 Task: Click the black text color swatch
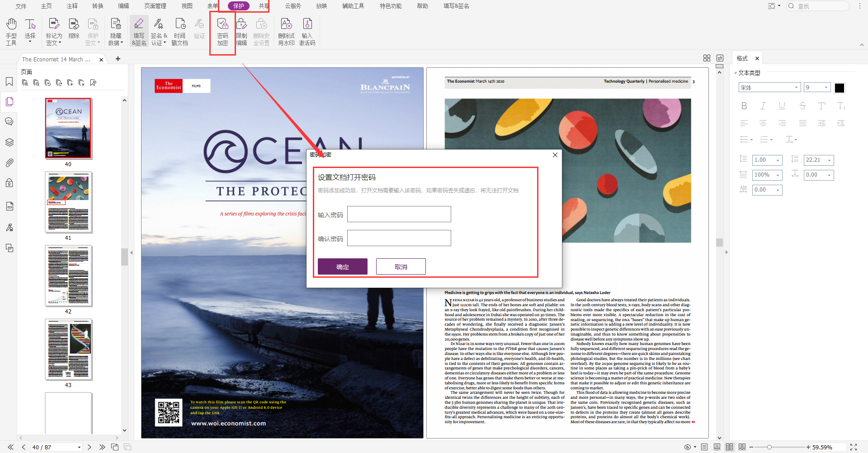(840, 88)
